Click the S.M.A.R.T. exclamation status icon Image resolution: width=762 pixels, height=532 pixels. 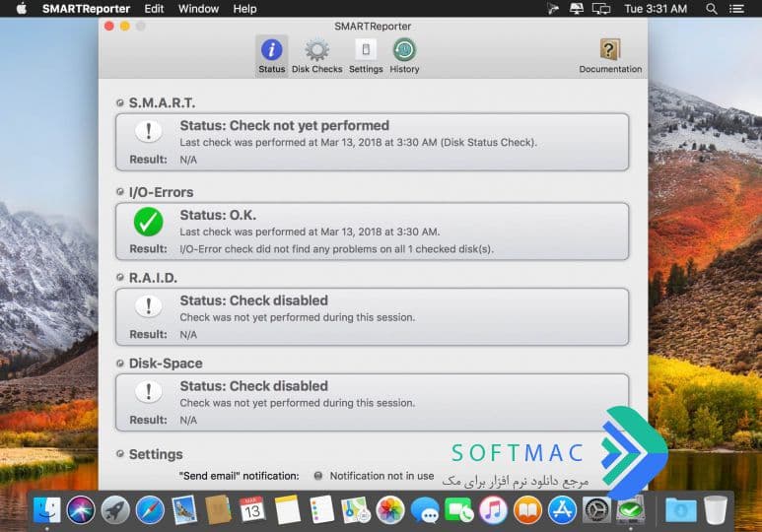tap(149, 131)
